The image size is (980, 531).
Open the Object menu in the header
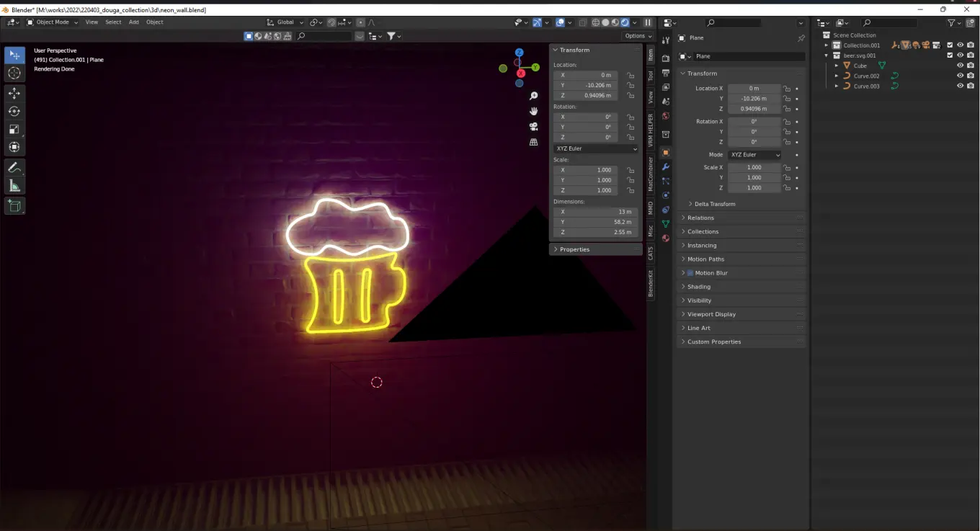(153, 22)
